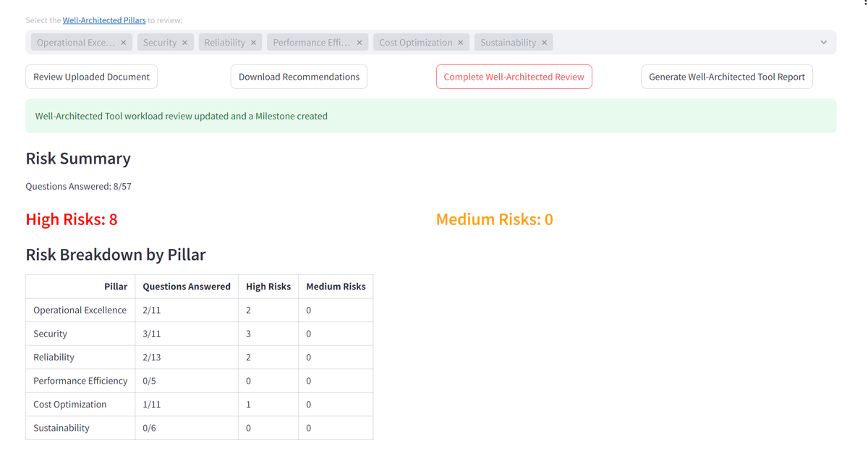Remove the Performance Efficiency pillar tag
Screen dimensions: 868x464
(359, 43)
